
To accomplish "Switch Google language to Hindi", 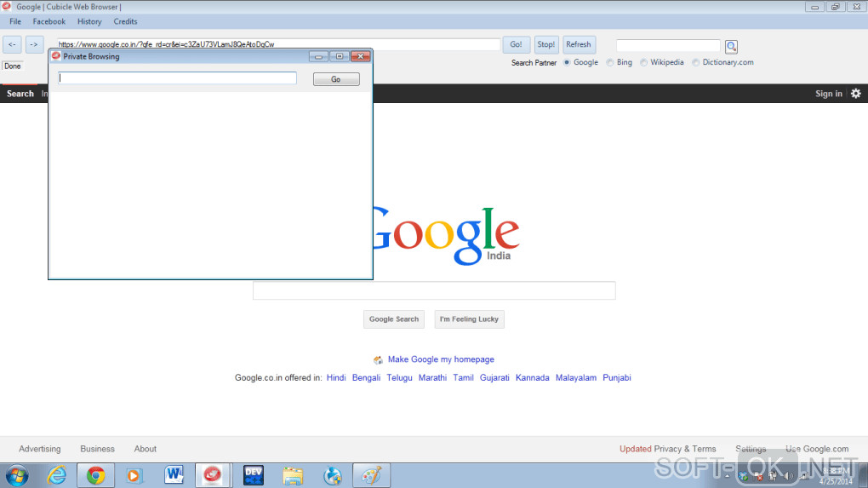I will click(336, 378).
